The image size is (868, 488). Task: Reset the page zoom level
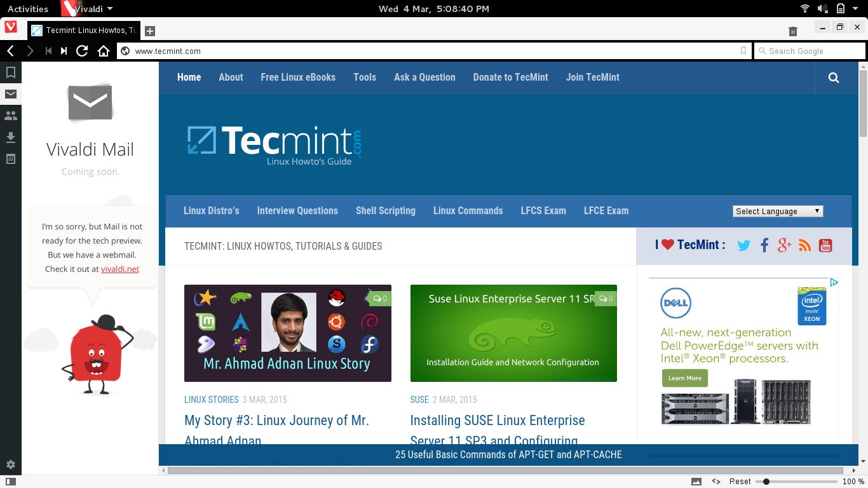(x=740, y=482)
